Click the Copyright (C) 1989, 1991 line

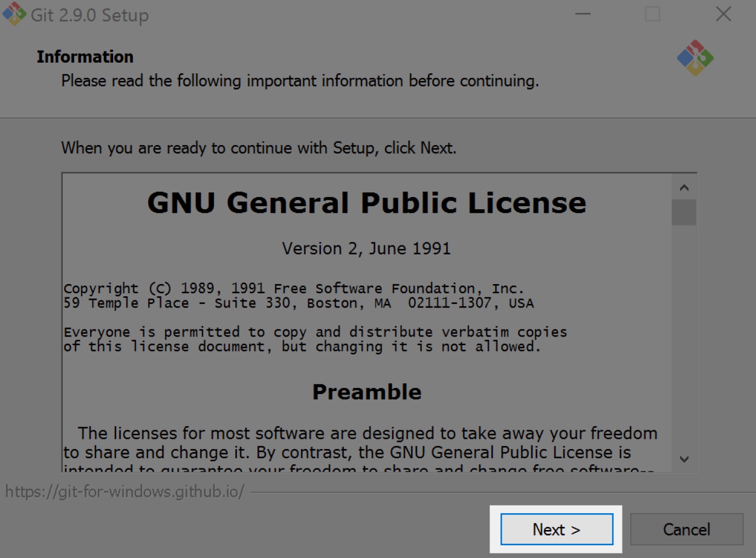tap(294, 288)
